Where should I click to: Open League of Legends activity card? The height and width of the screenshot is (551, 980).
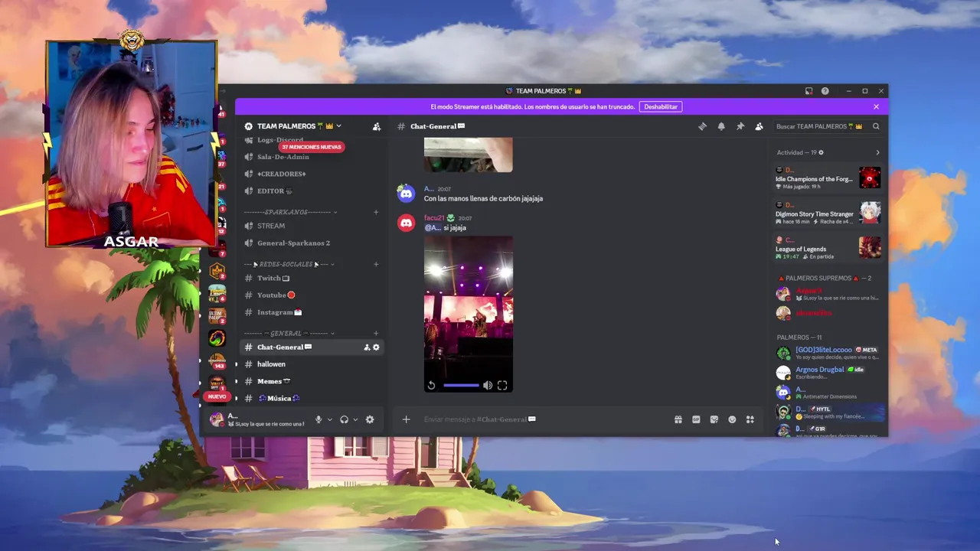[x=828, y=248]
